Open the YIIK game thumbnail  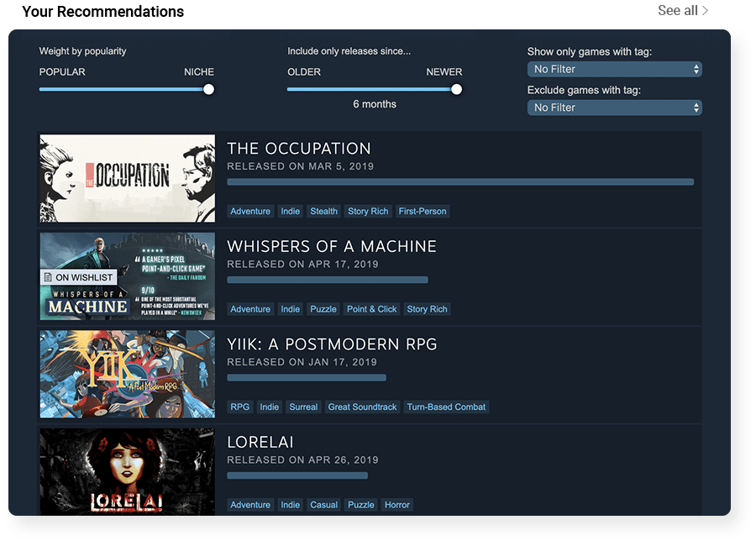pyautogui.click(x=128, y=375)
